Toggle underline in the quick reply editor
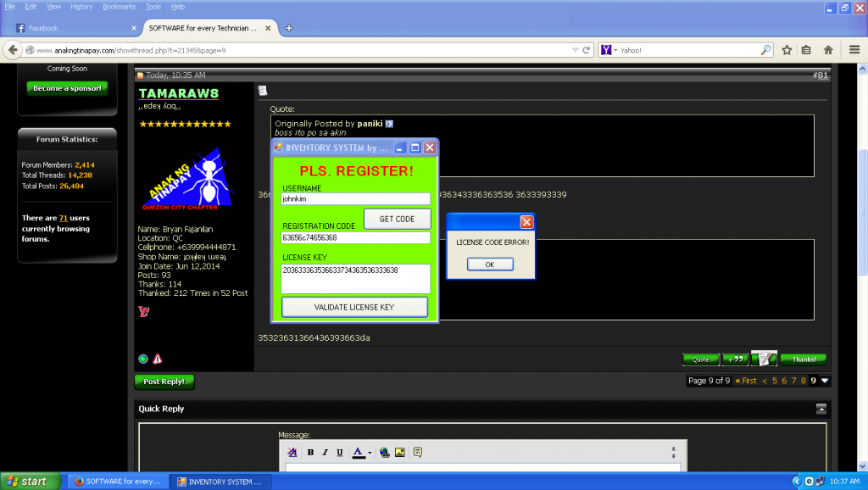The image size is (868, 490). [x=340, y=453]
